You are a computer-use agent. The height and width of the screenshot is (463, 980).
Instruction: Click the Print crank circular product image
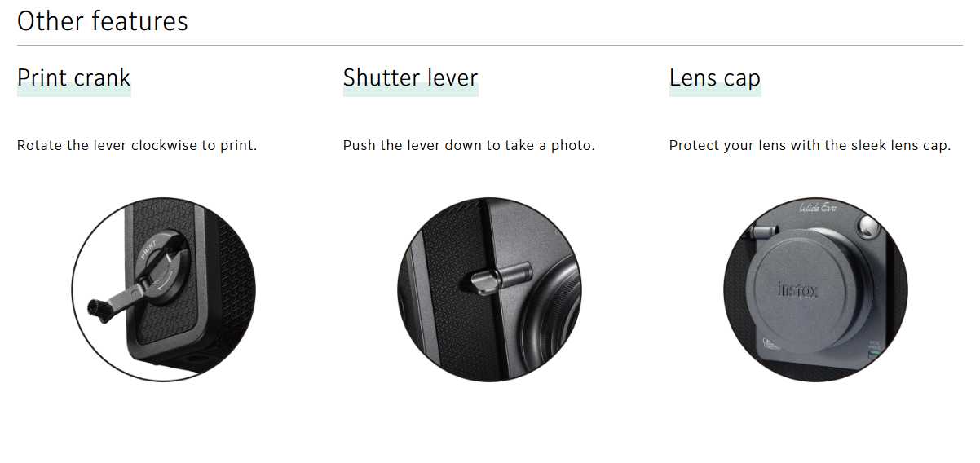[x=163, y=289]
